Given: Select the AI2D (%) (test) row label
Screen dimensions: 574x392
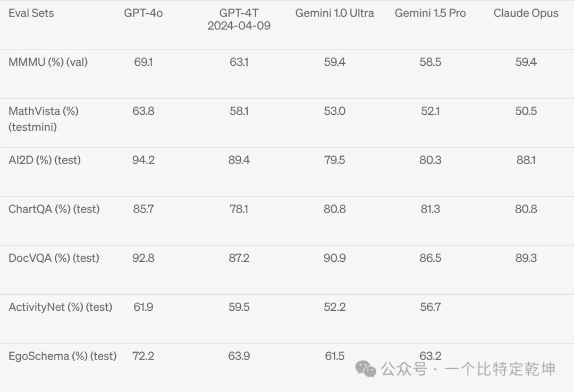Looking at the screenshot, I should (45, 160).
